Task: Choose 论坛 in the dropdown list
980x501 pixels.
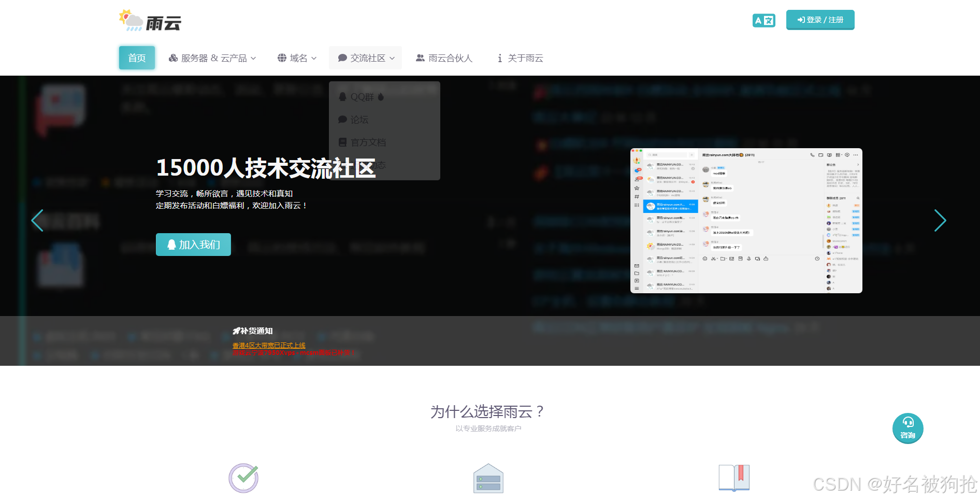Action: [353, 120]
